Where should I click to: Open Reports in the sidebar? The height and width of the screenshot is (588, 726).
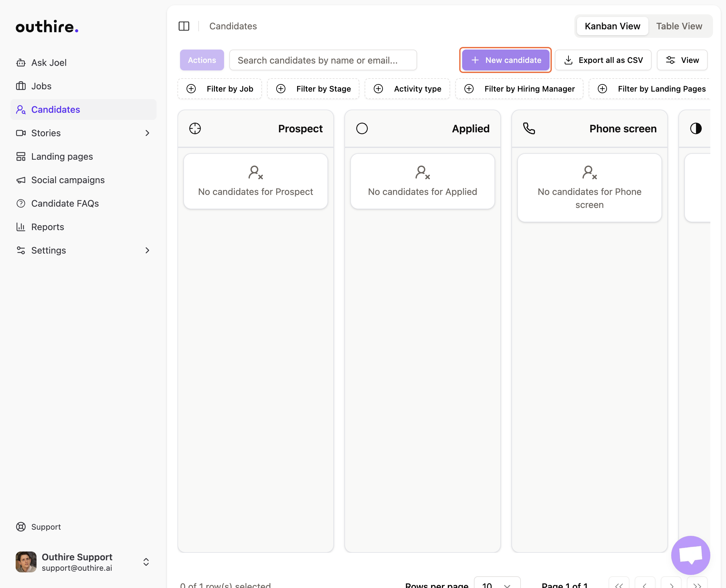[47, 227]
